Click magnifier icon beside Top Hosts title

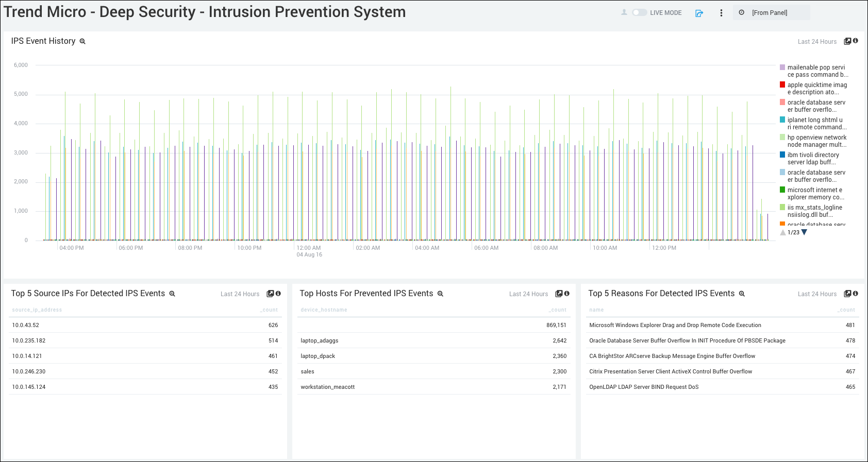pyautogui.click(x=440, y=294)
